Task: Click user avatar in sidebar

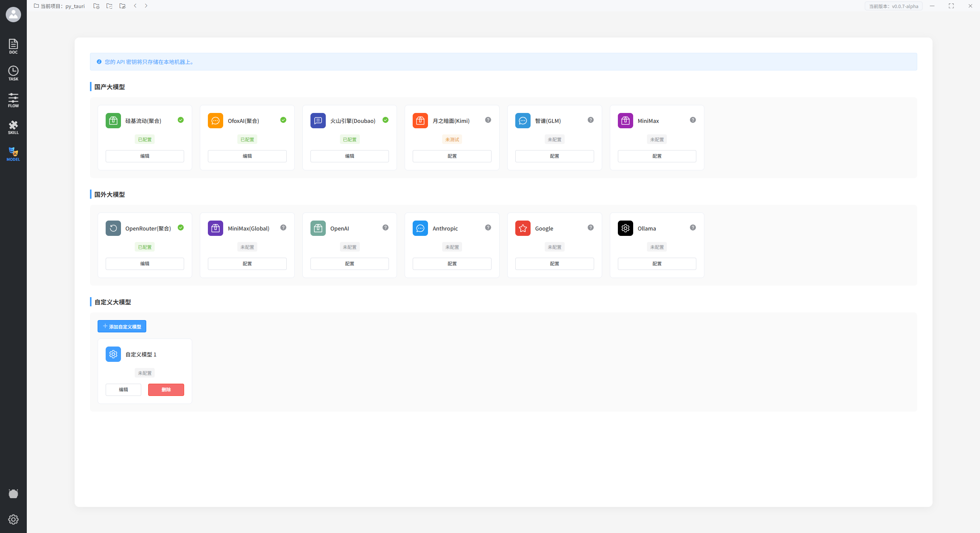Action: 13,15
